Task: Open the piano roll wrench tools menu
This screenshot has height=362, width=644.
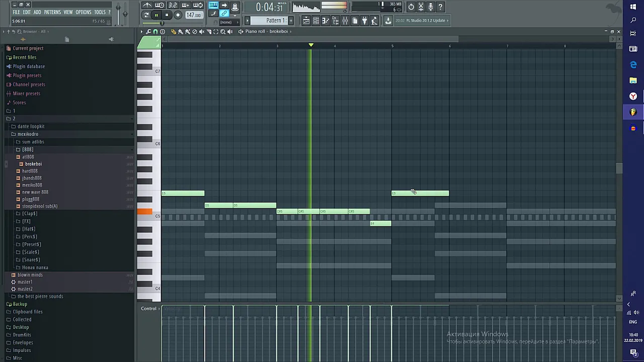Action: point(148,31)
